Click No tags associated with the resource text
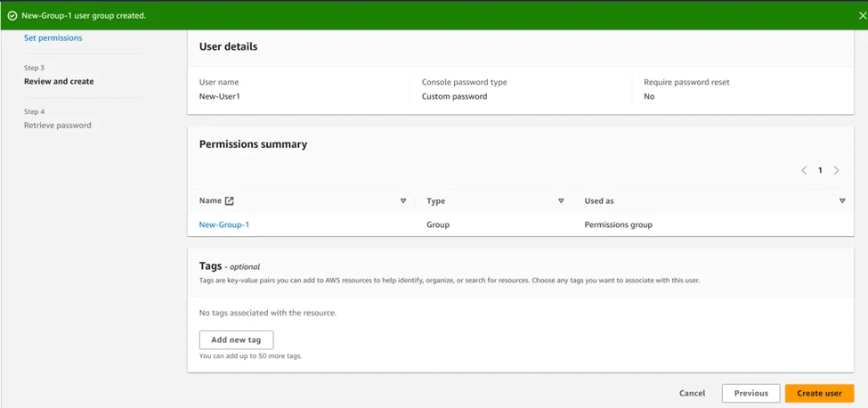Viewport: 868px width, 408px height. 268,313
